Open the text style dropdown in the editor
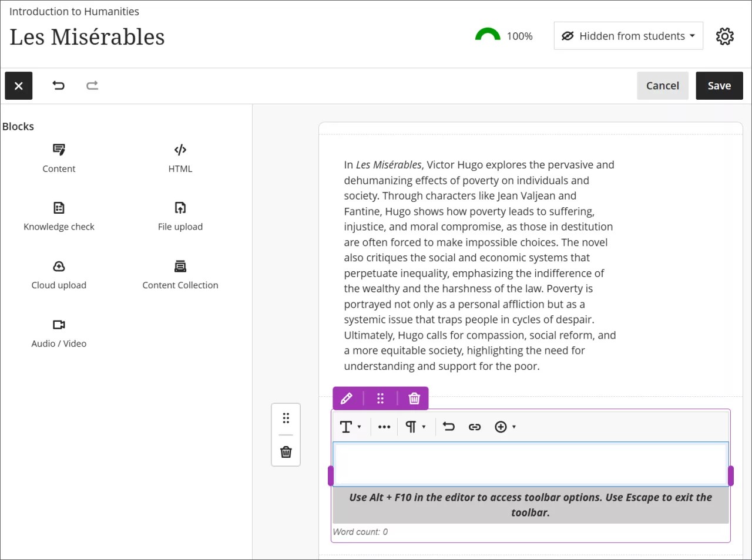 350,427
